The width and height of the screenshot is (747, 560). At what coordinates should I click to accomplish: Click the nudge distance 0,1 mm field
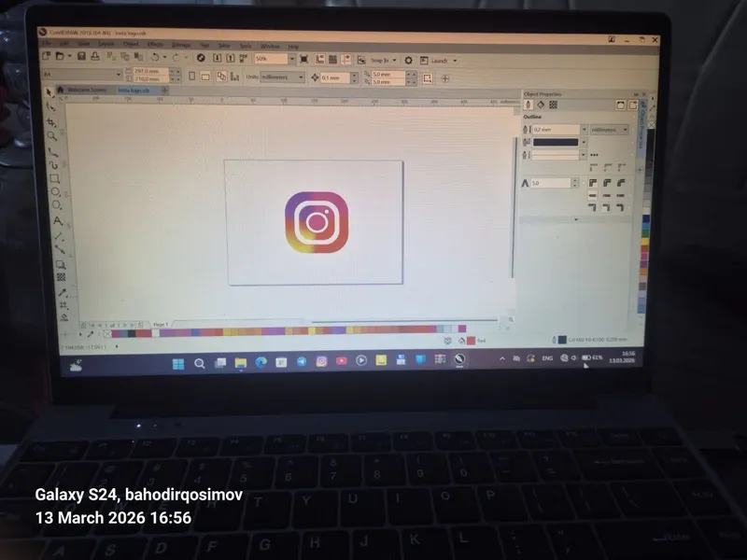tap(335, 77)
